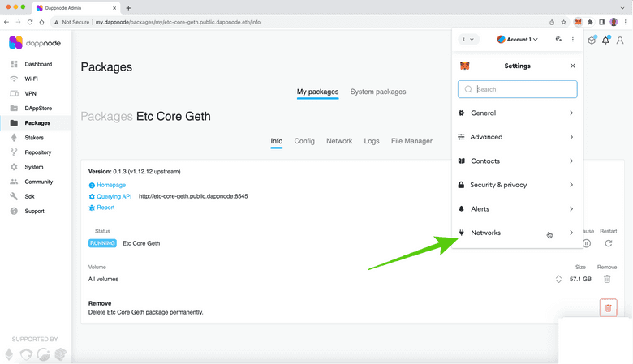Expand the All volumes list
The width and height of the screenshot is (633, 364).
coord(558,279)
